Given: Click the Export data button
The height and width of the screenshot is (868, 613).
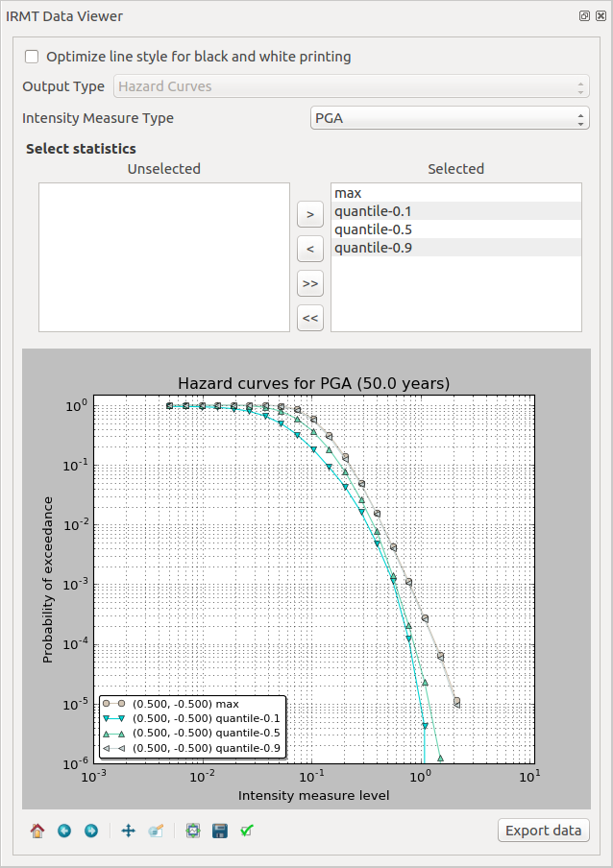Looking at the screenshot, I should [x=543, y=831].
